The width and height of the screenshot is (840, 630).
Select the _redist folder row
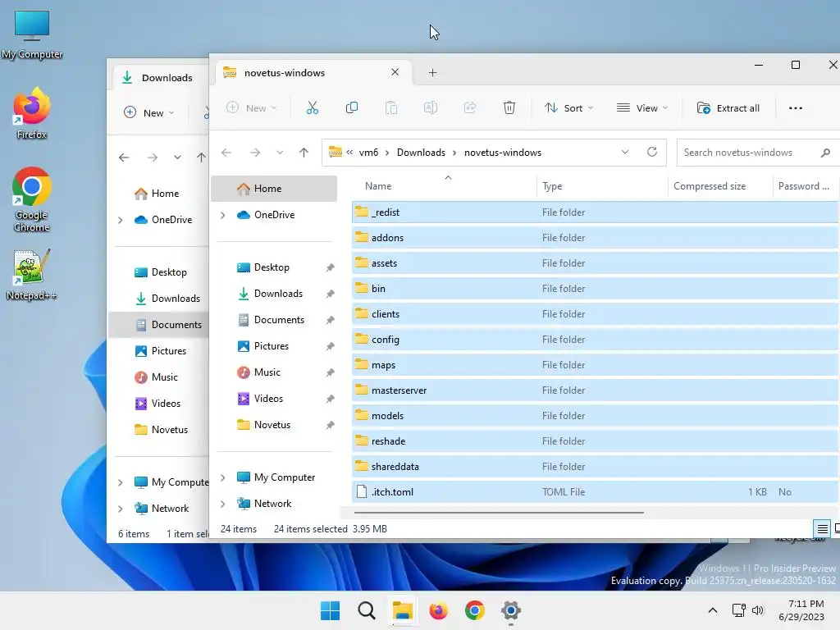[595, 212]
